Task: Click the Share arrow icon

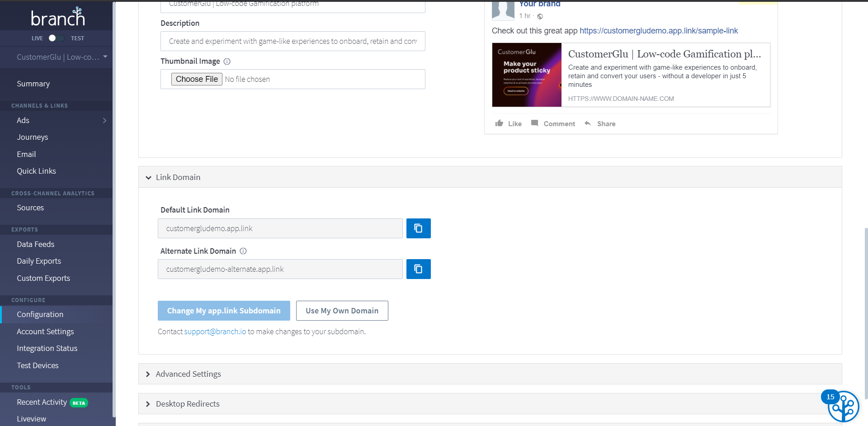Action: pos(588,123)
